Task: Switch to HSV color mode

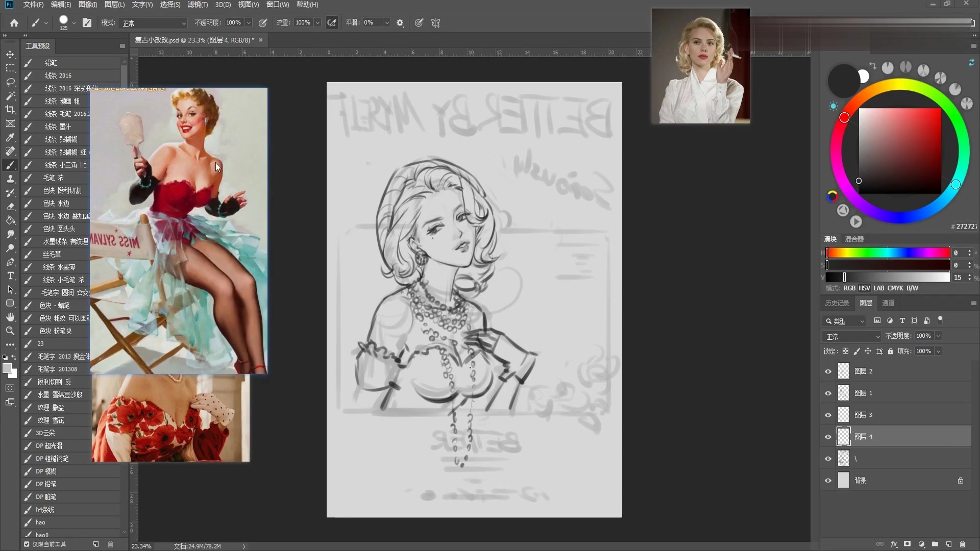Action: 864,288
